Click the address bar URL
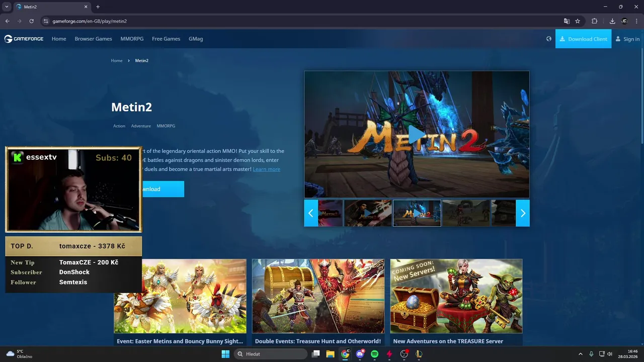Image resolution: width=644 pixels, height=362 pixels. tap(90, 21)
